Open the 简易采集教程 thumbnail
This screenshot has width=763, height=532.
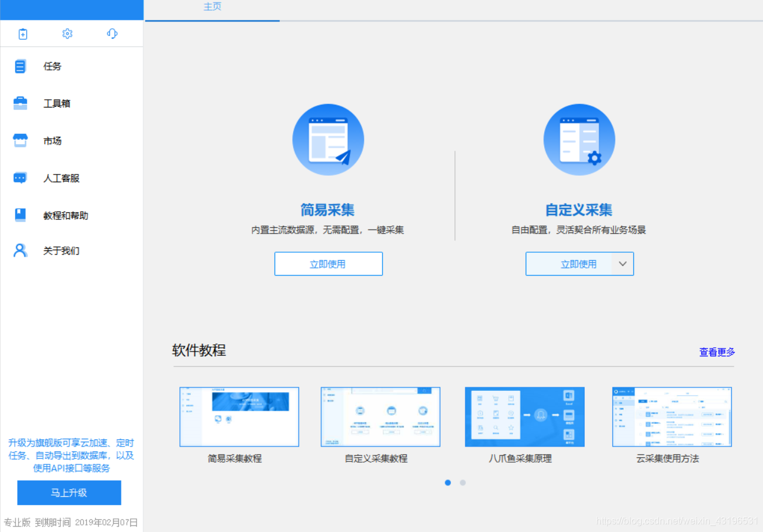[239, 417]
